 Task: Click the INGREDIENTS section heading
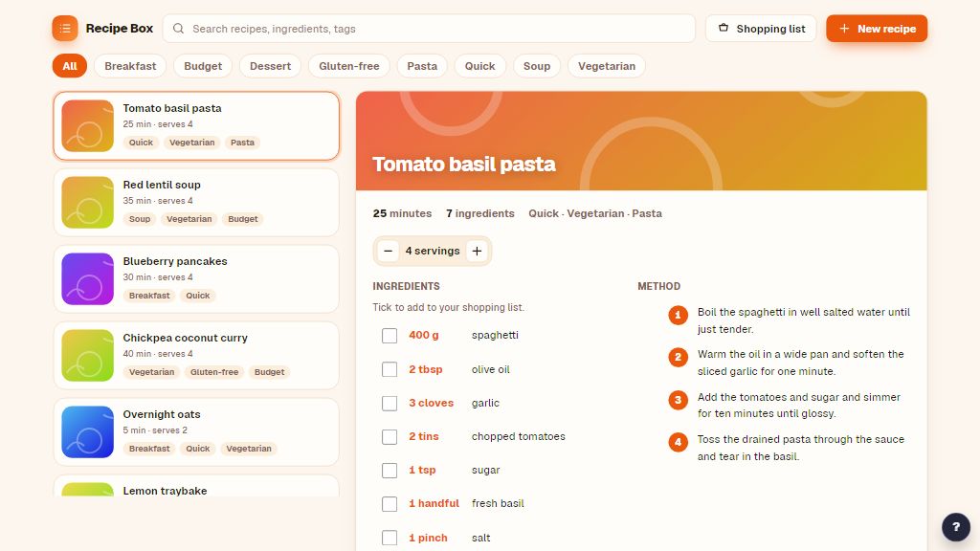tap(406, 286)
